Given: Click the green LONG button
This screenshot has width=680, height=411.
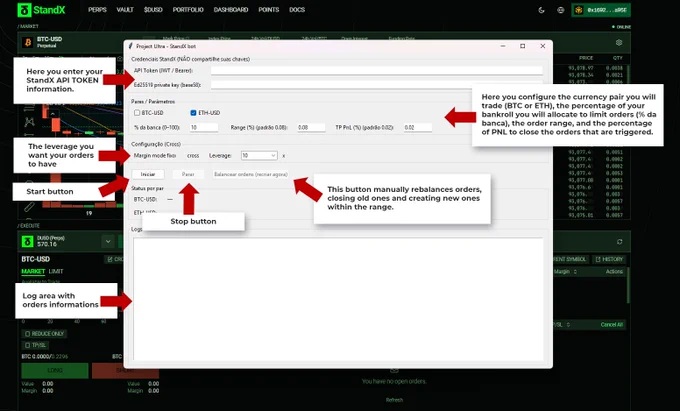Looking at the screenshot, I should [x=55, y=371].
